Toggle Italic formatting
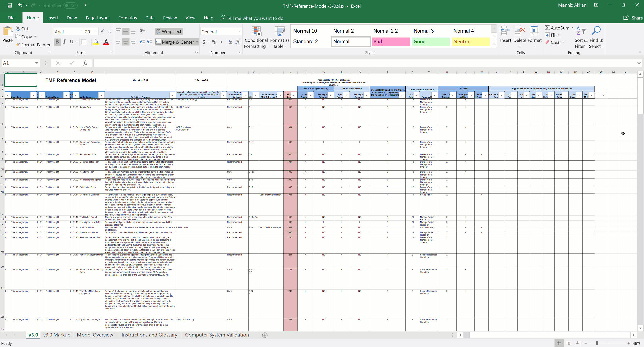Image resolution: width=644 pixels, height=347 pixels. click(x=64, y=42)
